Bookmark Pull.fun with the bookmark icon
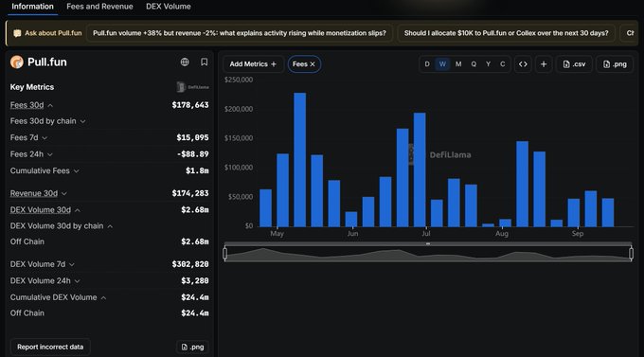The height and width of the screenshot is (357, 644). tap(205, 62)
